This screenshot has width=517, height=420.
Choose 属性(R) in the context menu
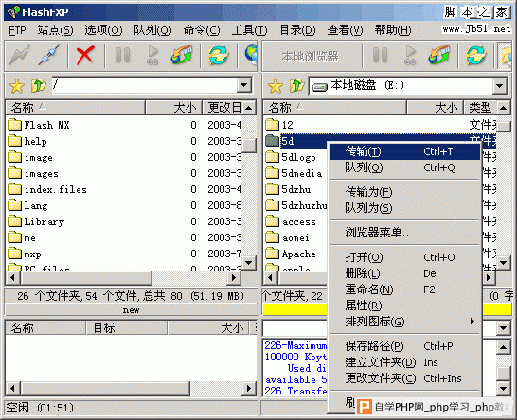(x=405, y=306)
